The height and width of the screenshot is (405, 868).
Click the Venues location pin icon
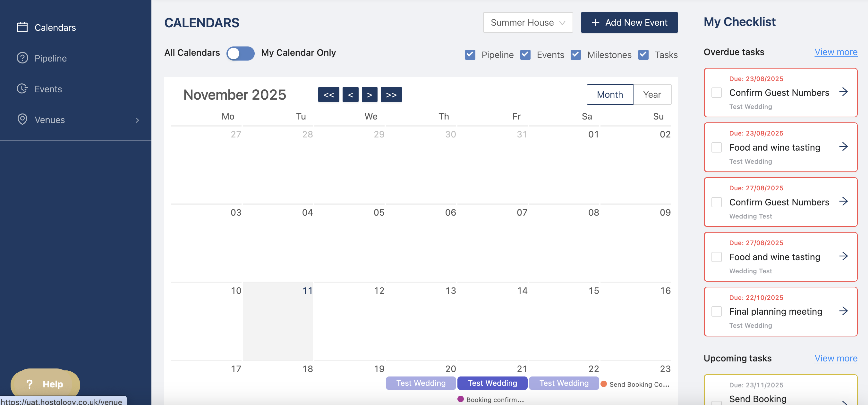22,120
